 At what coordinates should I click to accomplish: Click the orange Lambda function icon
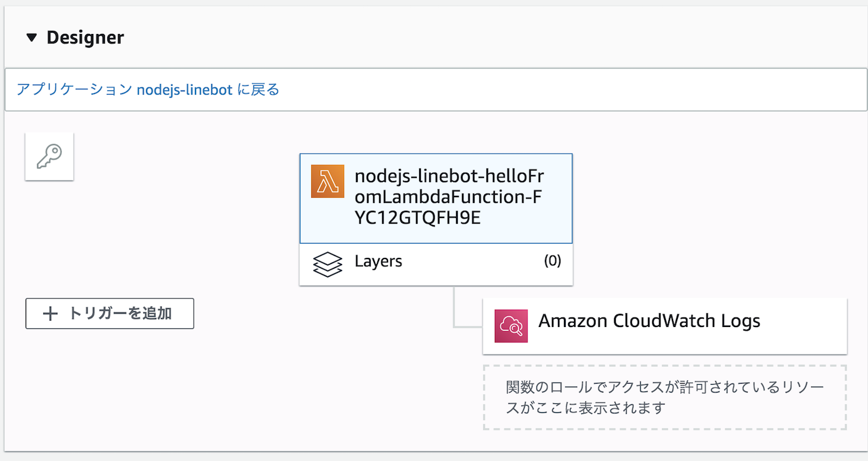(328, 181)
